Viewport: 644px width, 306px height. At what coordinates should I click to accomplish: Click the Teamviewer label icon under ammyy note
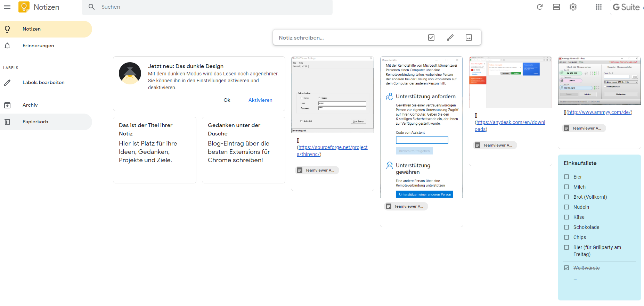[x=566, y=128]
